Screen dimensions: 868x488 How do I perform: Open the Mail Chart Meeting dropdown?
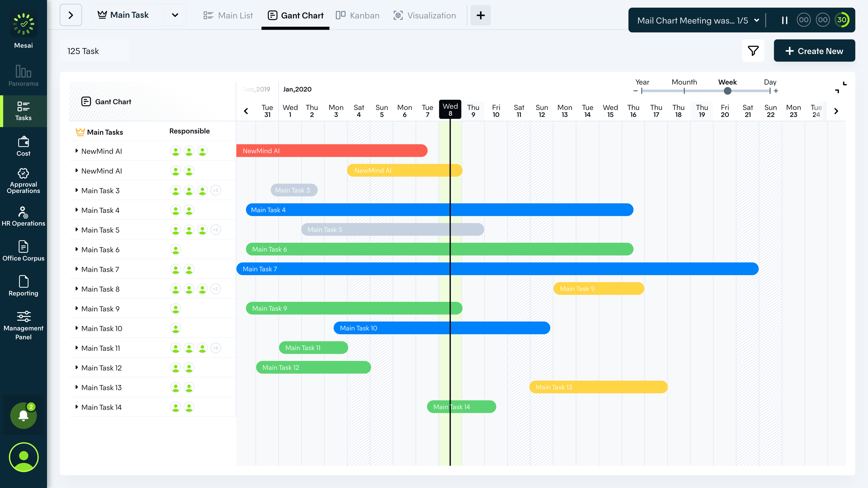(757, 20)
